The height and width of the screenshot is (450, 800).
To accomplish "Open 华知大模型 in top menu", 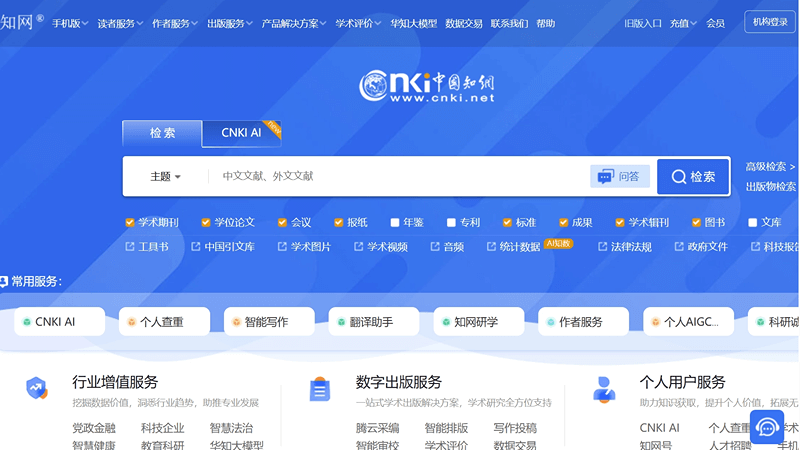I will pos(414,23).
